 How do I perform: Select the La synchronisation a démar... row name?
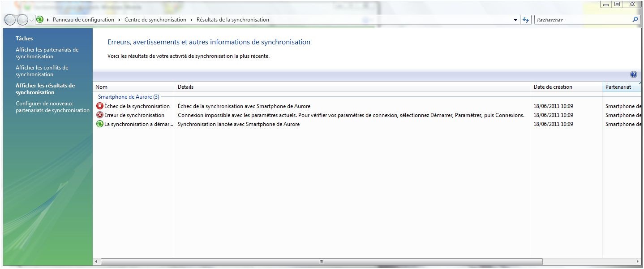[x=139, y=124]
